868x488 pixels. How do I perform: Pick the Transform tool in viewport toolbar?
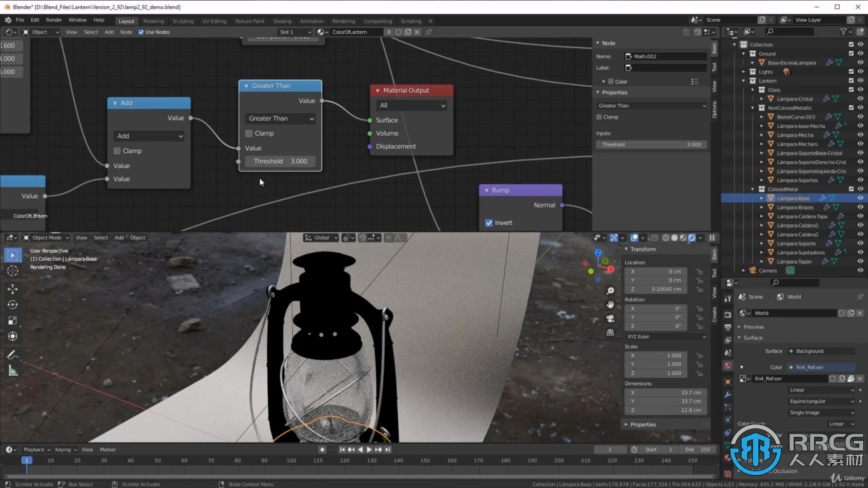click(13, 336)
